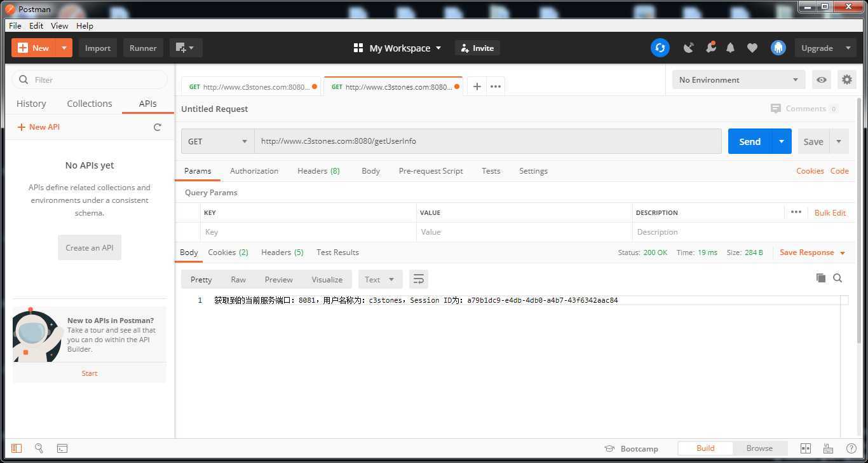
Task: Switch to the History tab
Action: [x=31, y=104]
